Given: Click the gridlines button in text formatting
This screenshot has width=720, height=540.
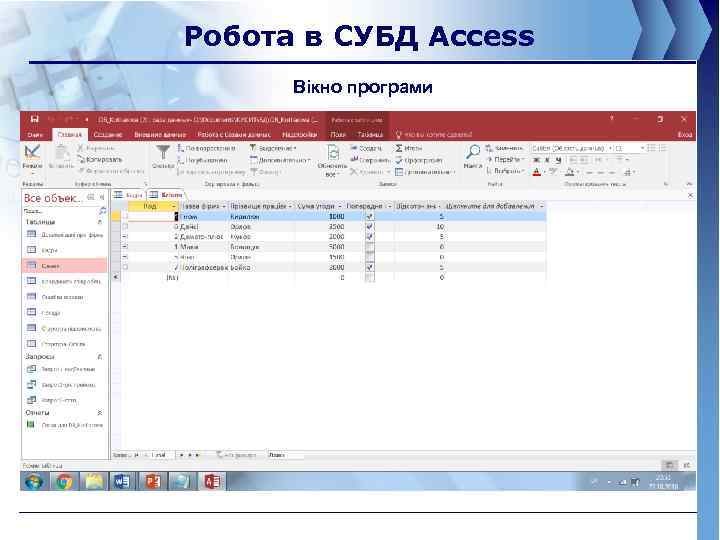Looking at the screenshot, I should point(628,172).
